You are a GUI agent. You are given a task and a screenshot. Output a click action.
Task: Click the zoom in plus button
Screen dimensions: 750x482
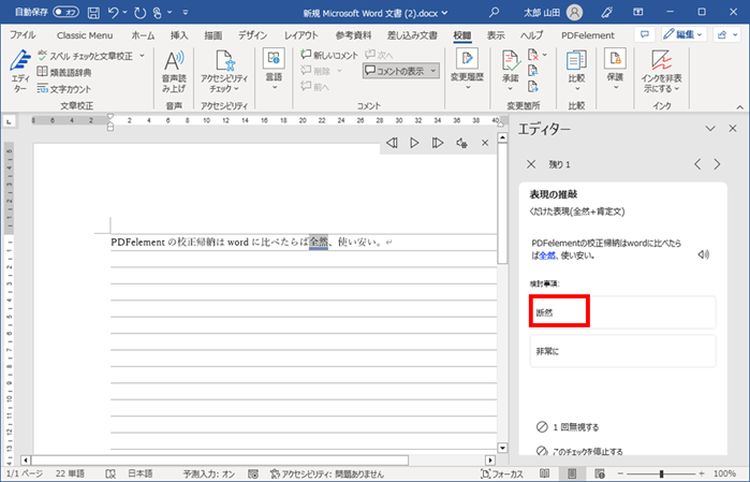pyautogui.click(x=701, y=473)
